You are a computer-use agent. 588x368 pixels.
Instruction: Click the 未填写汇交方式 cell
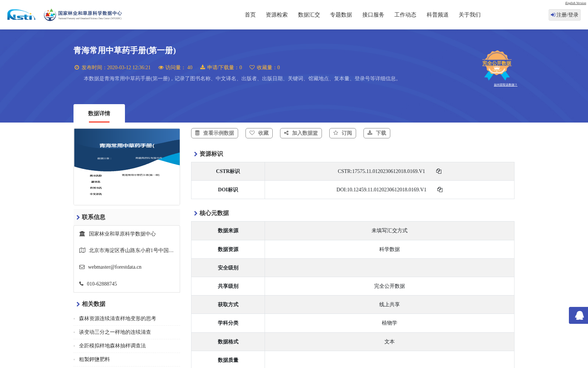[390, 231]
